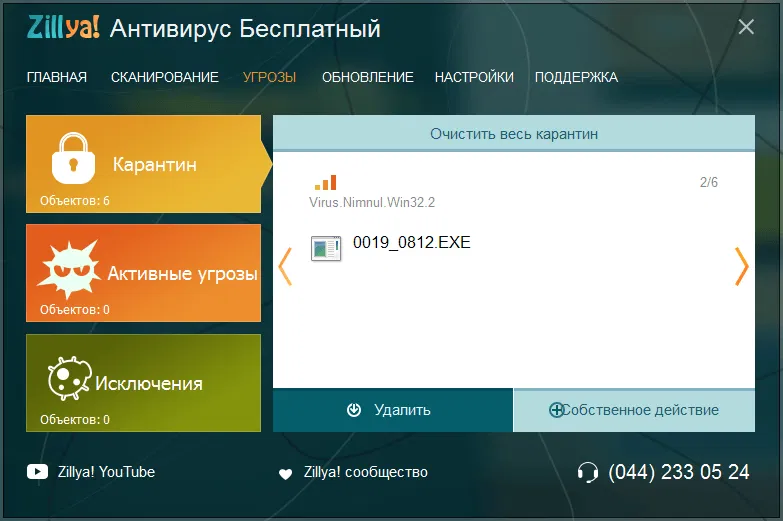Show the previous quarantined item
783x521 pixels.
[285, 267]
